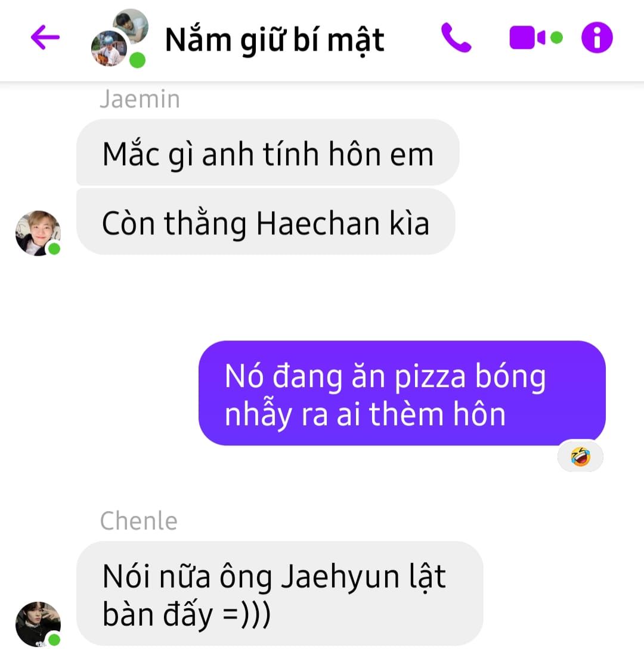
Task: Select the purple sent message about pizza
Action: coord(402,393)
